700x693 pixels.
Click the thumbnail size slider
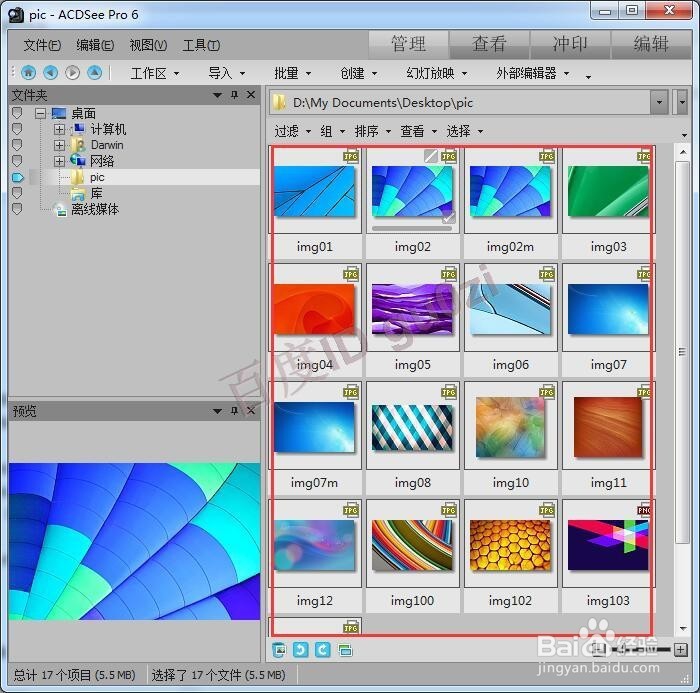coord(641,649)
